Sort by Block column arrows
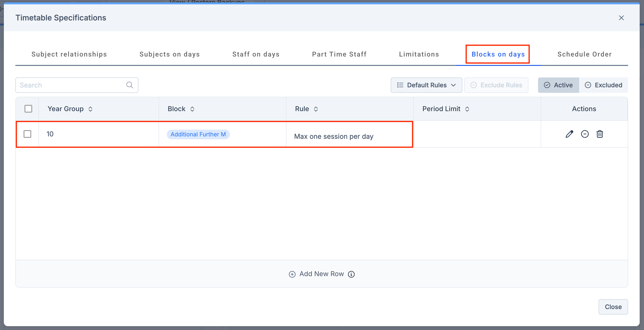Viewport: 644px width, 330px height. coord(192,109)
